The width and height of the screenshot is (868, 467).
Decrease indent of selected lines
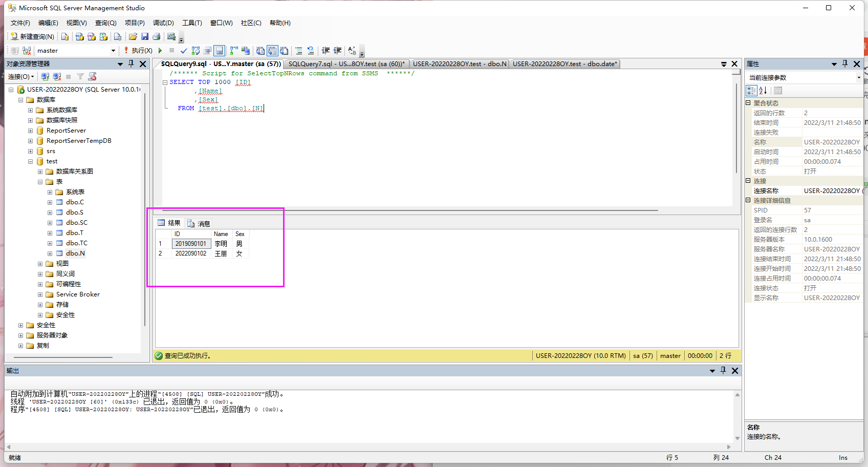click(325, 51)
